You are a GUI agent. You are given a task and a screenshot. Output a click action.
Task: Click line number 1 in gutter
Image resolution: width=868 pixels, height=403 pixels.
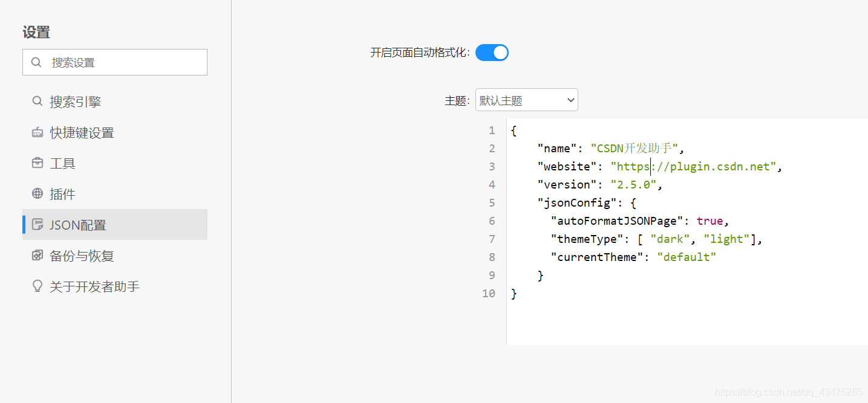point(492,131)
